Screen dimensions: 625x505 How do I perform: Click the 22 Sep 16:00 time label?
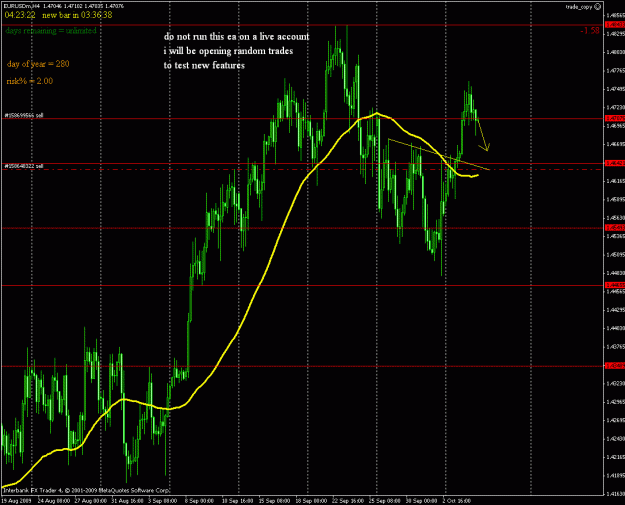point(348,501)
